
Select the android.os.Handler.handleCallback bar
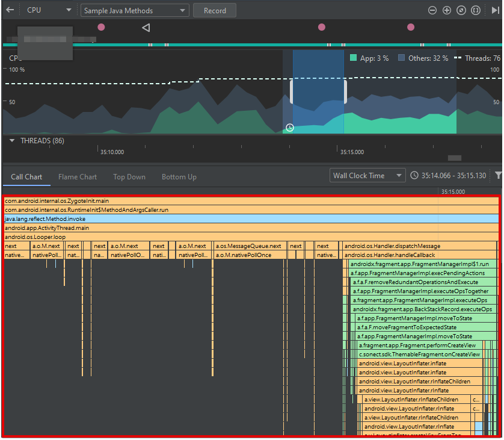(x=419, y=255)
